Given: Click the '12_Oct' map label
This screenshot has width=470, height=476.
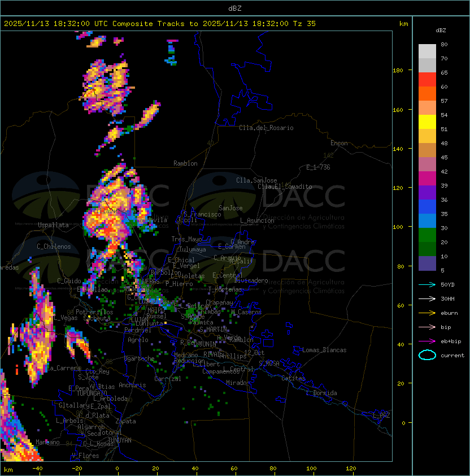Looking at the screenshot, I should (254, 353).
